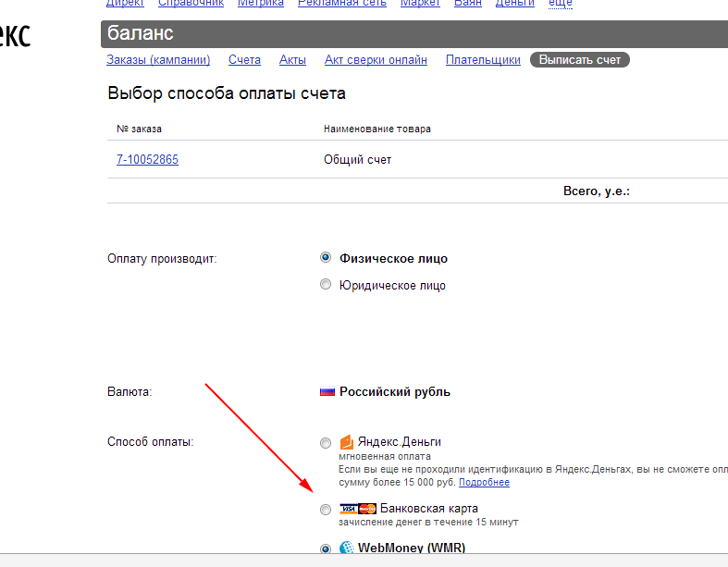This screenshot has height=567, width=728.
Task: Open the Рекламная сеть navigation link
Action: click(341, 4)
